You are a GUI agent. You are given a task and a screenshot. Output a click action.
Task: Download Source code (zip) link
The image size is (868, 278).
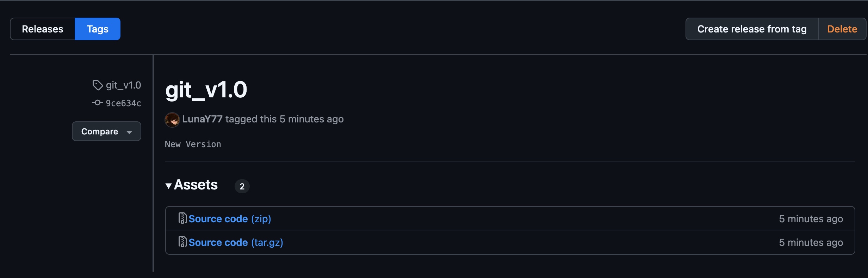[x=230, y=219]
